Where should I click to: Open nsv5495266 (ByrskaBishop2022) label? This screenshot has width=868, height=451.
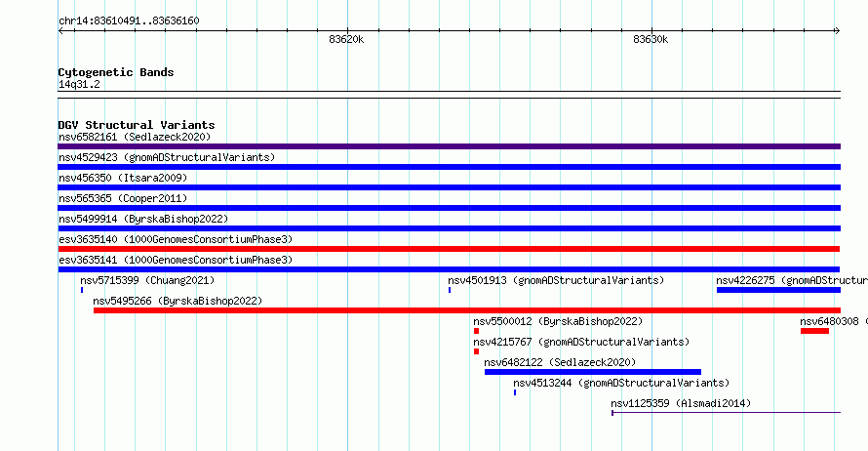(178, 301)
